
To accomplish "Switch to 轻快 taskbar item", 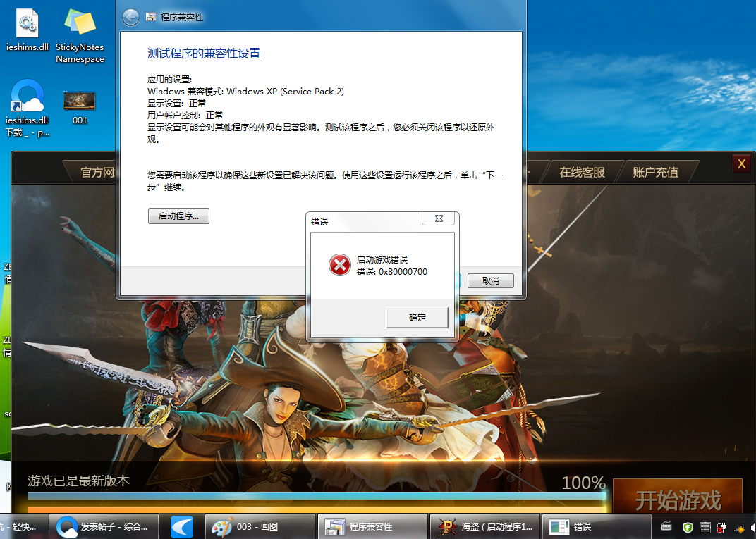I will (x=23, y=526).
